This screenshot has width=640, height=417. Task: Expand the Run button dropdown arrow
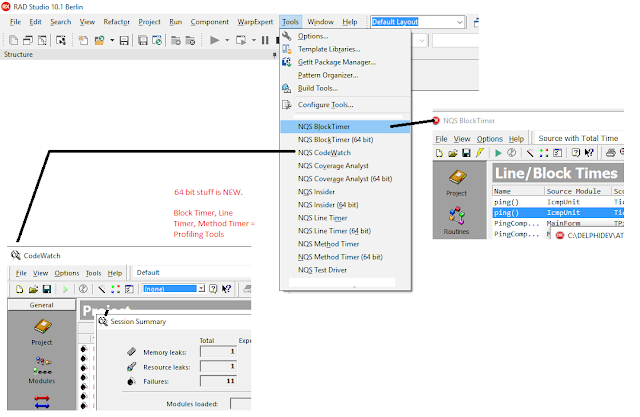[x=227, y=40]
